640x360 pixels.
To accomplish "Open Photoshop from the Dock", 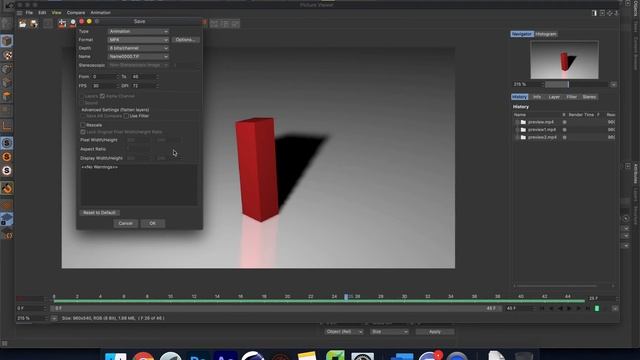I will 198,356.
